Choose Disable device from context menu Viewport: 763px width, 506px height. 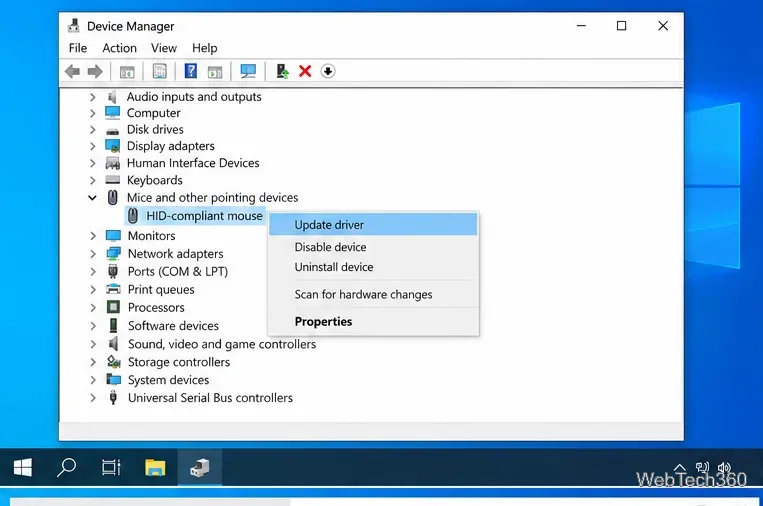pyautogui.click(x=373, y=247)
